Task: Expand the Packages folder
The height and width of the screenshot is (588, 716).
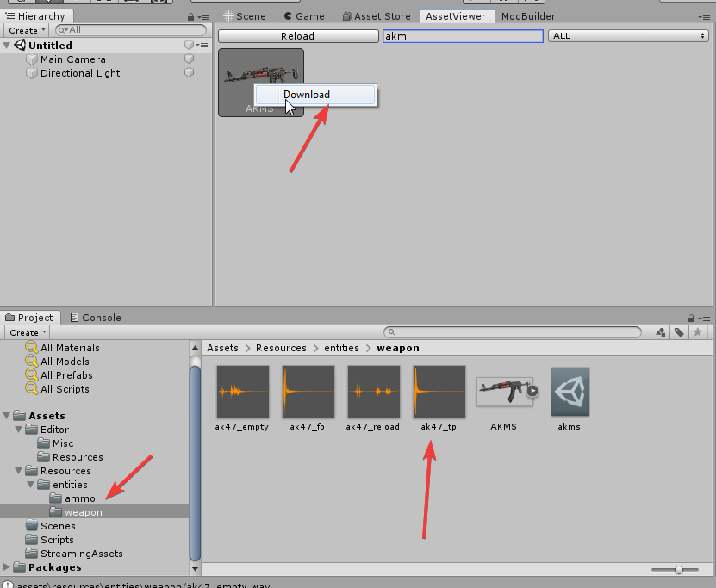Action: (x=8, y=567)
